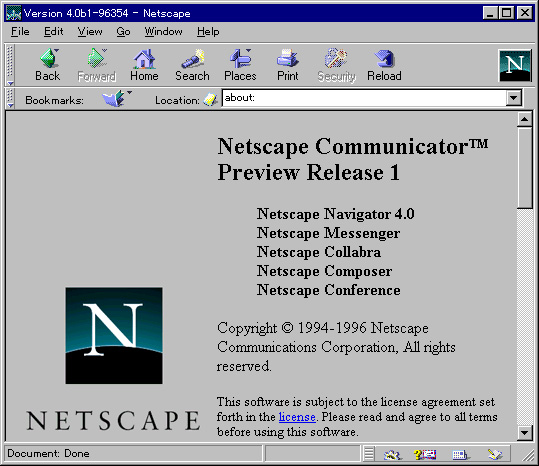Screen dimensions: 539x466
Task: Expand the Location history dropdown
Action: pos(514,98)
